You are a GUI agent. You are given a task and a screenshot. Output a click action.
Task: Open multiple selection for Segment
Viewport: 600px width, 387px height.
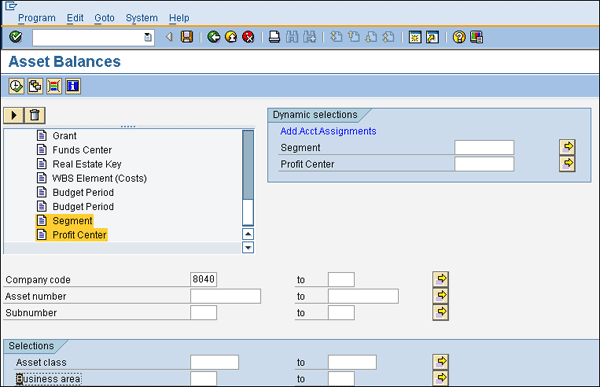click(x=567, y=147)
